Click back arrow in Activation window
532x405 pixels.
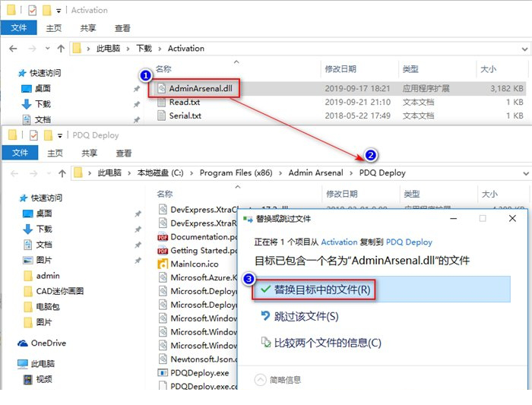[x=13, y=49]
